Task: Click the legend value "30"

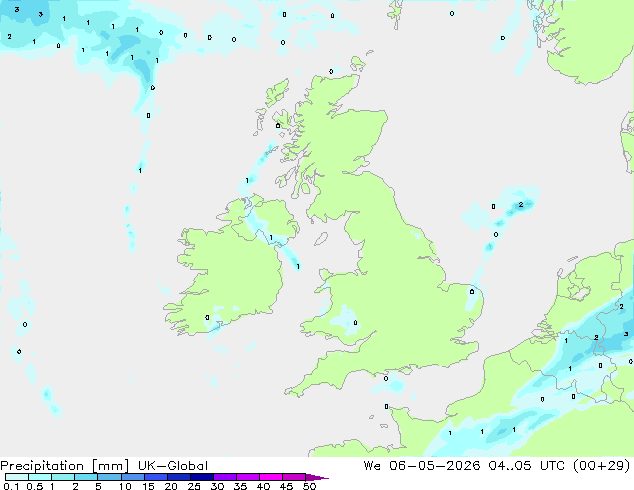Action: coord(217,486)
